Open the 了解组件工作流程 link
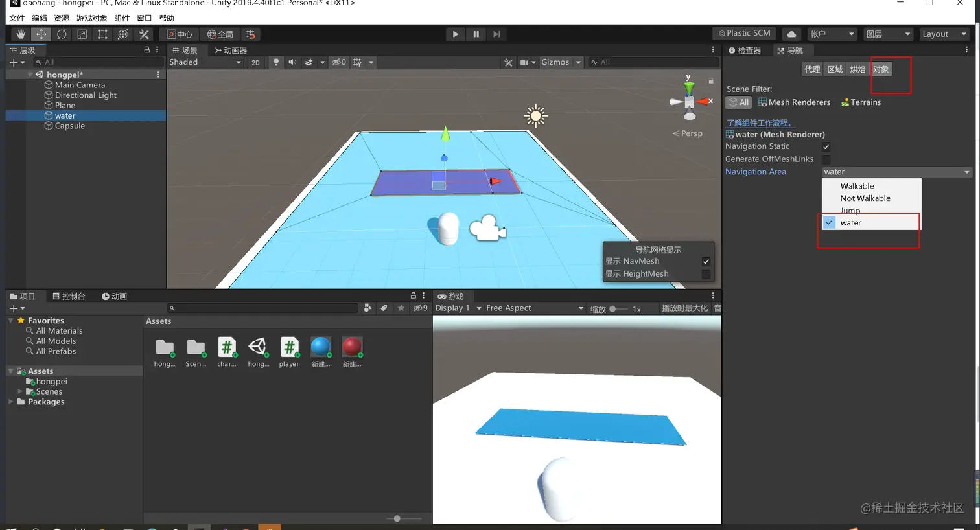The width and height of the screenshot is (980, 530). click(760, 122)
